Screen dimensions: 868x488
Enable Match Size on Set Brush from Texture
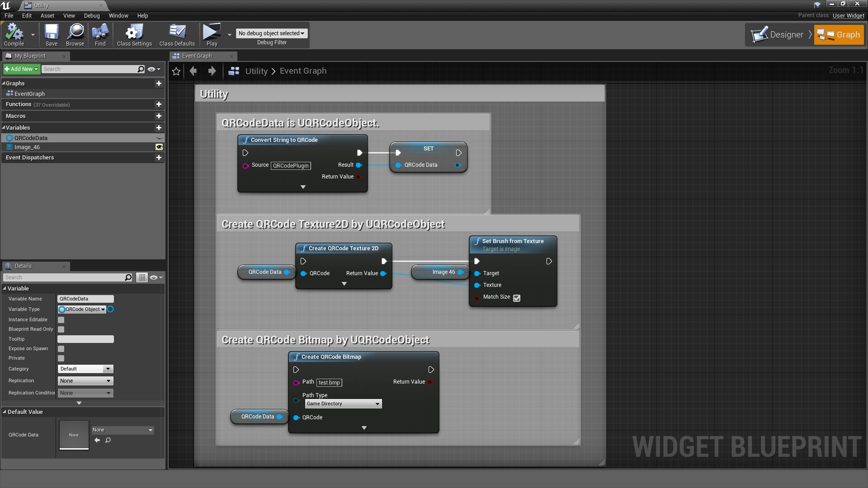point(517,298)
